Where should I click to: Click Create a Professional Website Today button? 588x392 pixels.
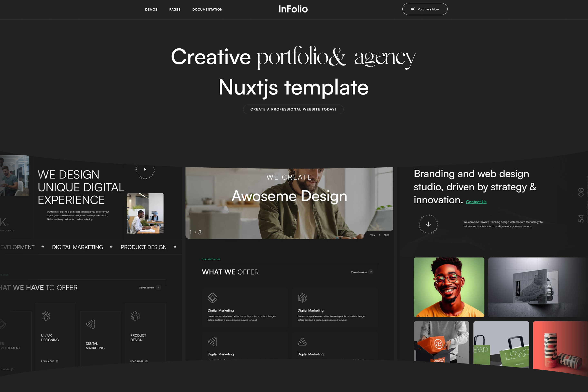293,109
